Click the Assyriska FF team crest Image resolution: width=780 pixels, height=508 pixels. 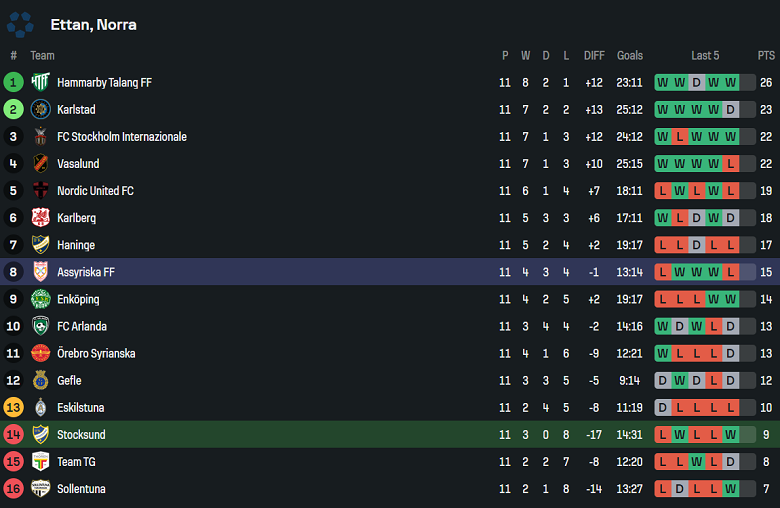[40, 272]
